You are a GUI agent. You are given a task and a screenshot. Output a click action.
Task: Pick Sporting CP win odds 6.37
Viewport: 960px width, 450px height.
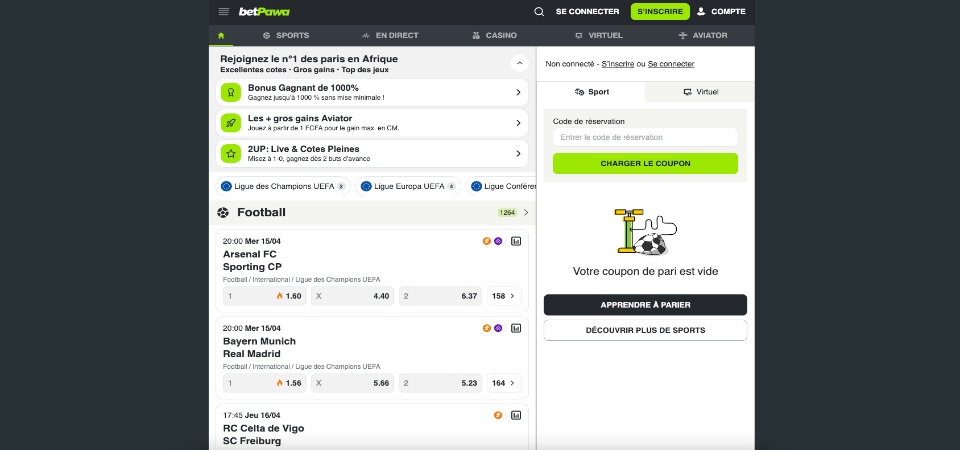(x=440, y=296)
